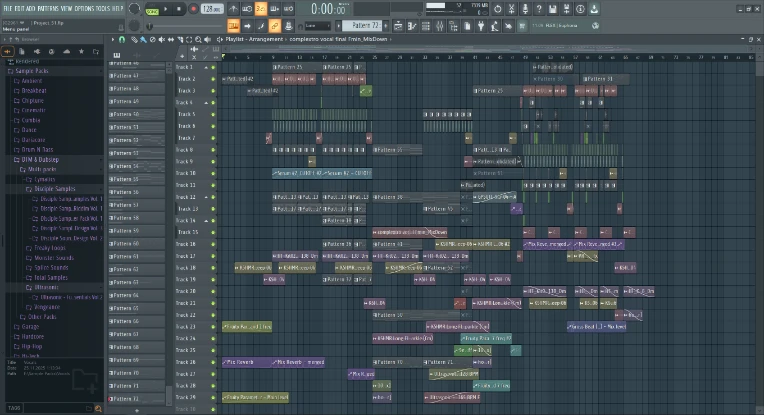Click the red Record button
Screen dimensions: 764x415
pos(193,9)
